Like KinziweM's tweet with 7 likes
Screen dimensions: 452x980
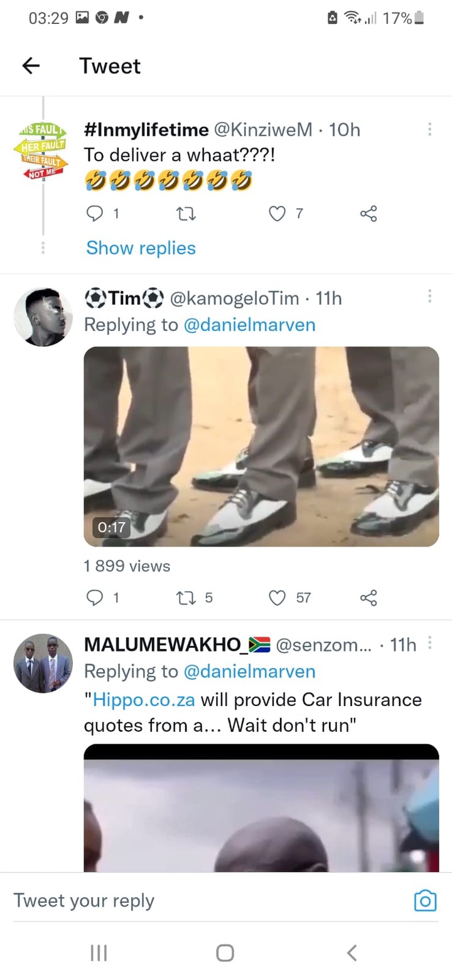[x=277, y=214]
